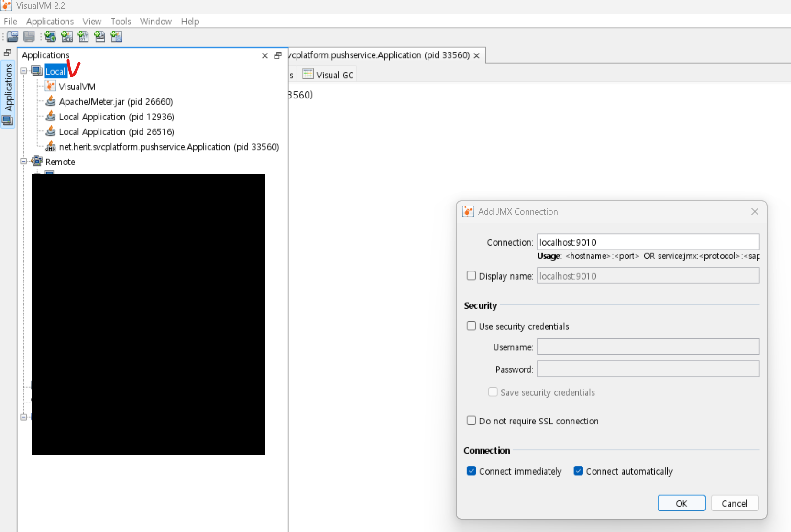791x532 pixels.
Task: Close the Add JMX Connection dialog
Action: [x=755, y=211]
